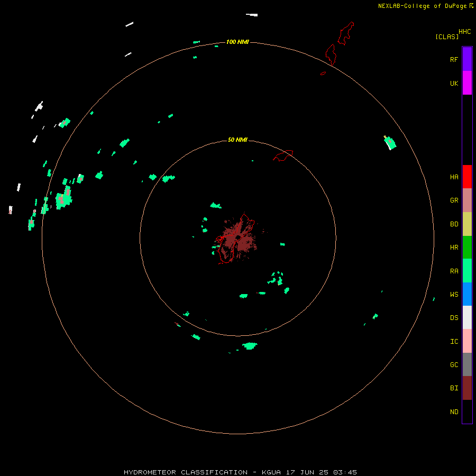Click the HYDROMETEOR CLASSIFICATION title text

click(x=186, y=472)
